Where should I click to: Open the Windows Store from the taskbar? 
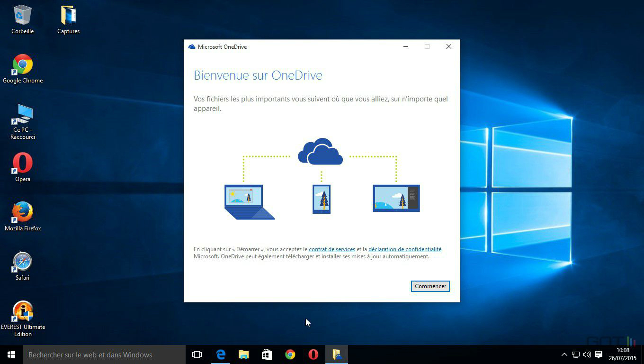pos(267,354)
